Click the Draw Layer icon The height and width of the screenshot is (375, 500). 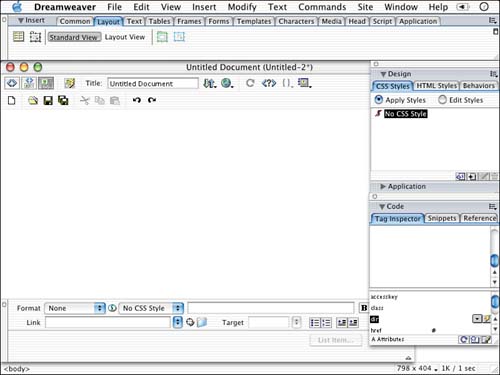click(x=35, y=37)
